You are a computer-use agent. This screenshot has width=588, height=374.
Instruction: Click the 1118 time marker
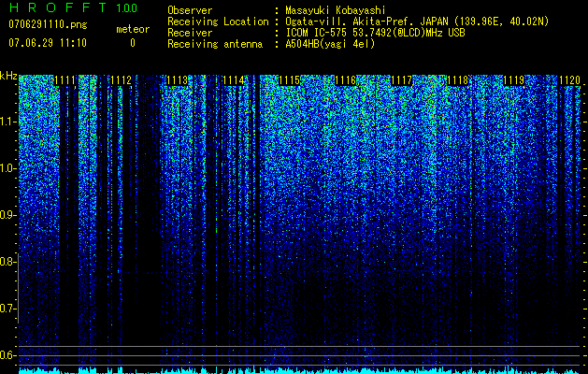[x=457, y=80]
